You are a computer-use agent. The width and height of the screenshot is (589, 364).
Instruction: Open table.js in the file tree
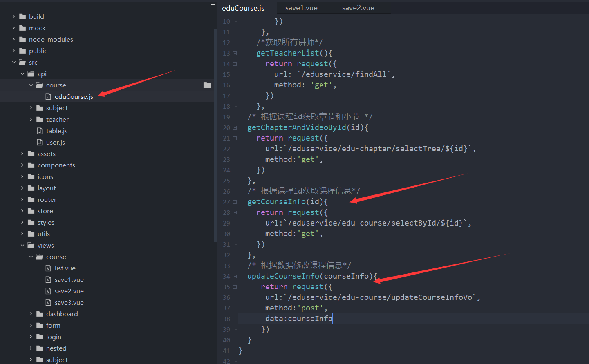(57, 131)
